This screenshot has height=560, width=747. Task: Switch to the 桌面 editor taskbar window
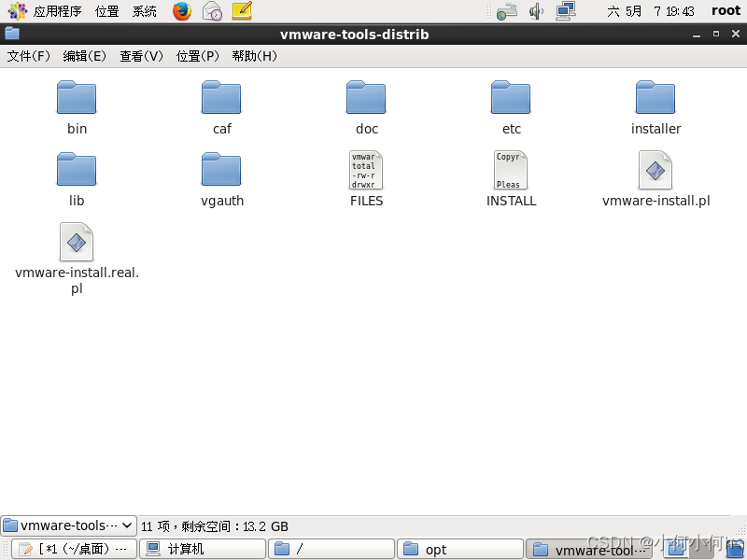pyautogui.click(x=74, y=549)
